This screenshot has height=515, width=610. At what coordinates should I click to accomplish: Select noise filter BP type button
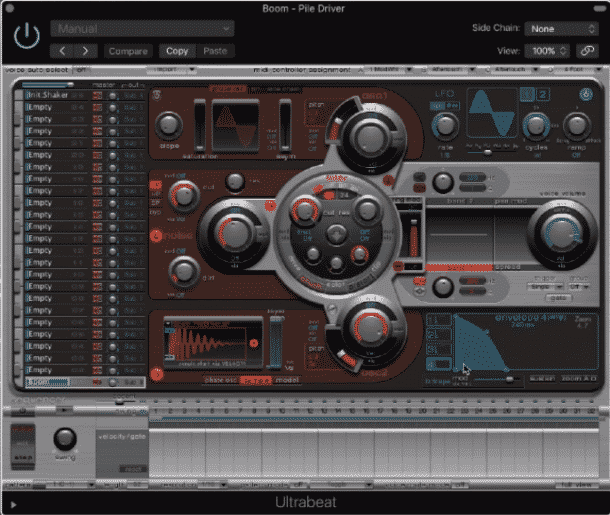point(156,203)
